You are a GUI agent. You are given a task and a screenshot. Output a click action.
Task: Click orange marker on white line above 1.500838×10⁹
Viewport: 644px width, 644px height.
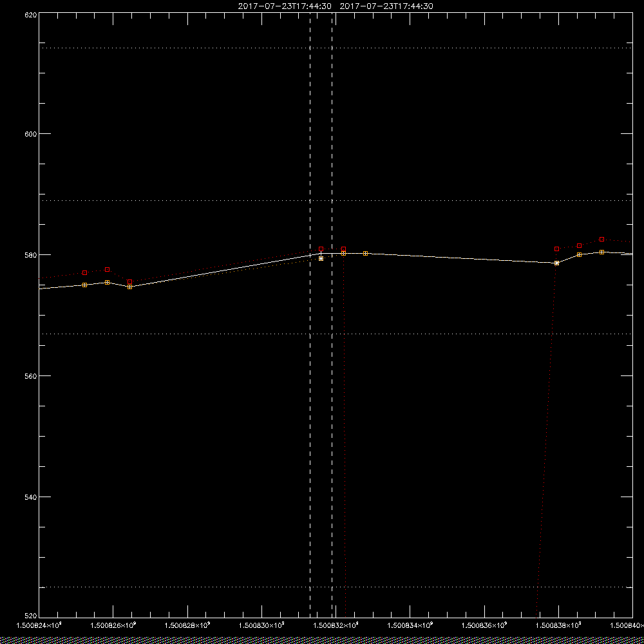[557, 263]
